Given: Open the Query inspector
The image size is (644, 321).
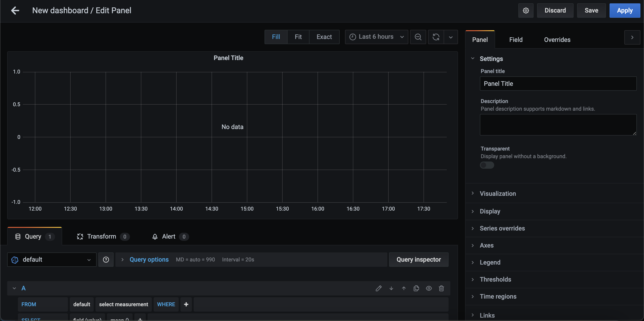Looking at the screenshot, I should coord(419,259).
